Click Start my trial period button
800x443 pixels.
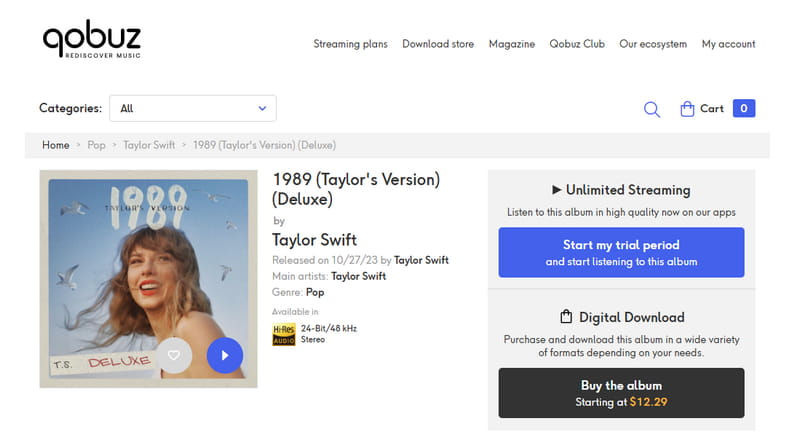(621, 253)
